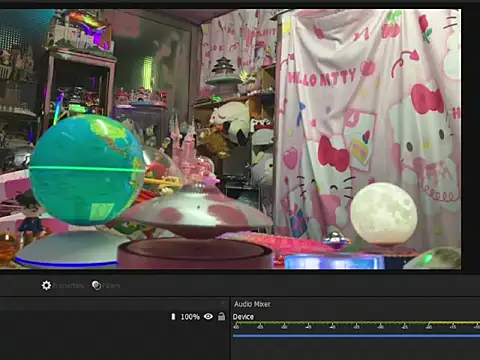Click the Audio Mixer panel title

pyautogui.click(x=252, y=304)
